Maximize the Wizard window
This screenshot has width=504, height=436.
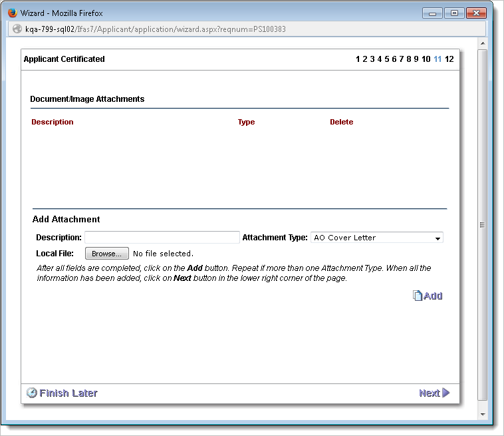[x=455, y=13]
